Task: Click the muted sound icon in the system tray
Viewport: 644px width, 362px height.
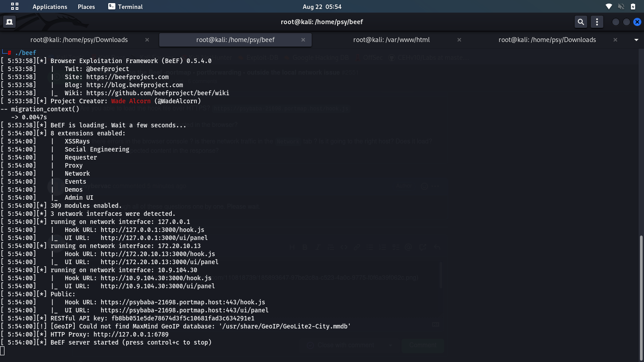Action: tap(621, 6)
